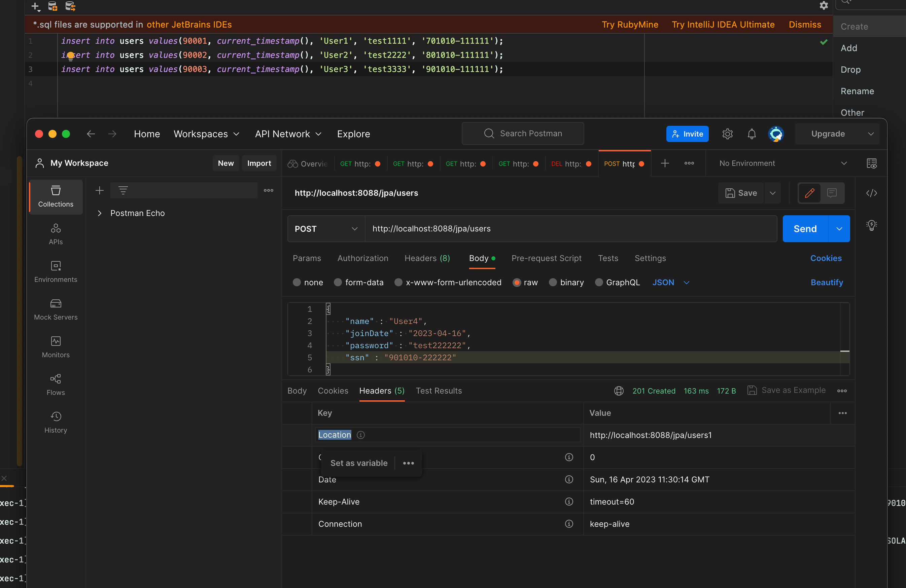Click the filter collections icon
Image resolution: width=906 pixels, height=588 pixels.
(123, 190)
